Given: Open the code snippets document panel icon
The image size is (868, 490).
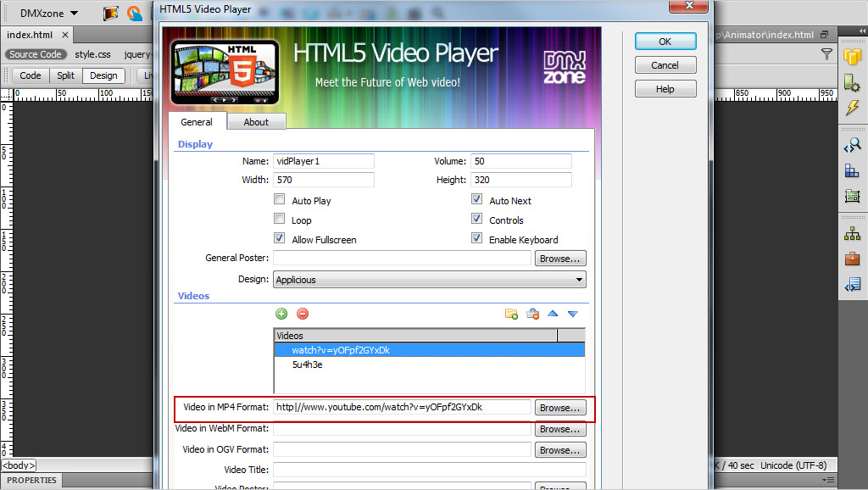Looking at the screenshot, I should click(853, 285).
